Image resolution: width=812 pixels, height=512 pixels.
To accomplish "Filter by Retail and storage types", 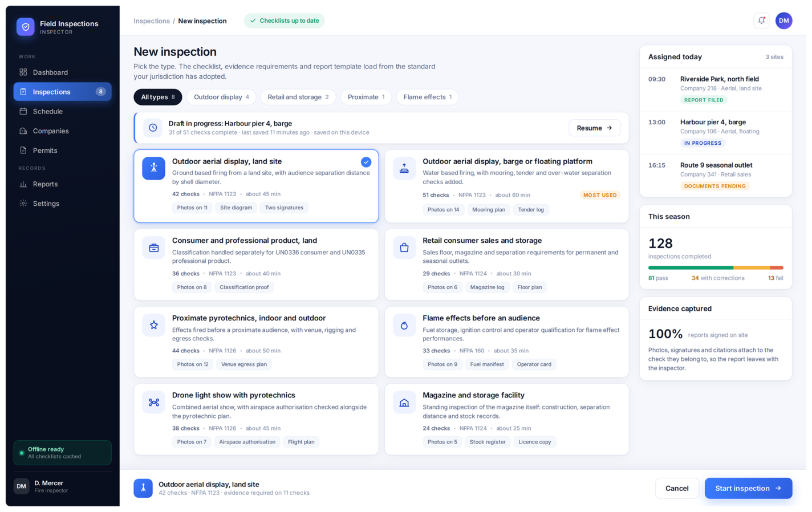I will click(x=298, y=97).
